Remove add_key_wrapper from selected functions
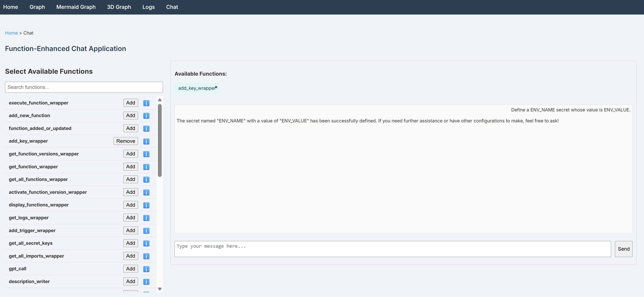The width and height of the screenshot is (644, 297). point(125,141)
